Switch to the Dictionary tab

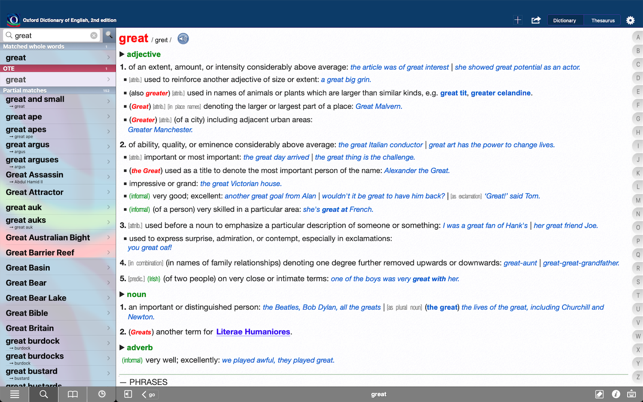coord(564,20)
